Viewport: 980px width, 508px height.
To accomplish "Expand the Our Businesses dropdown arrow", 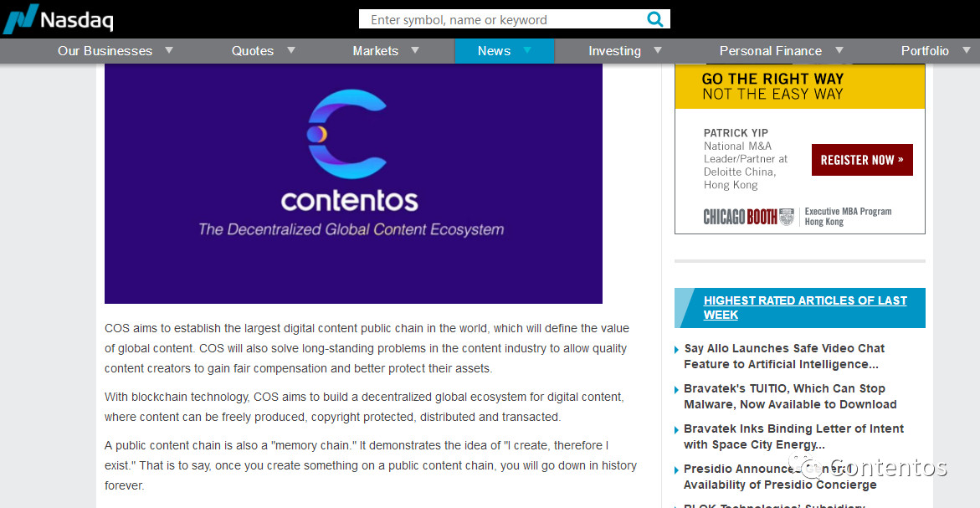I will [x=169, y=50].
